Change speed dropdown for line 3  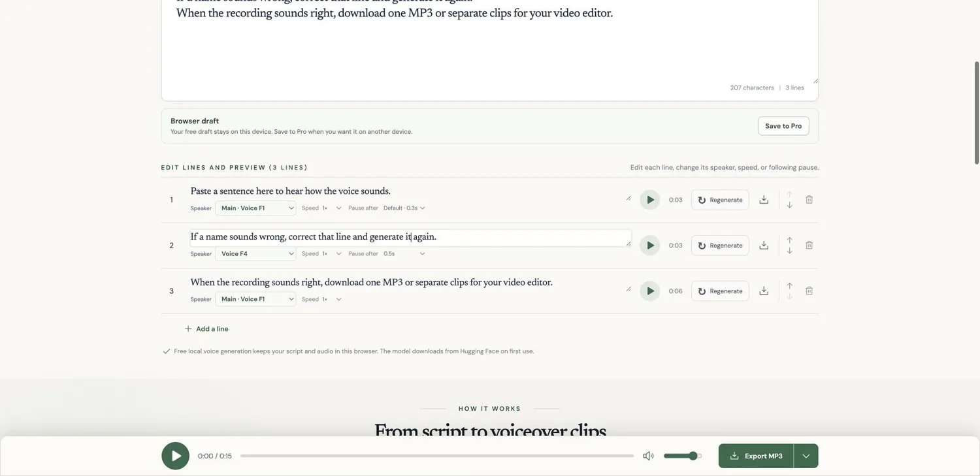332,300
